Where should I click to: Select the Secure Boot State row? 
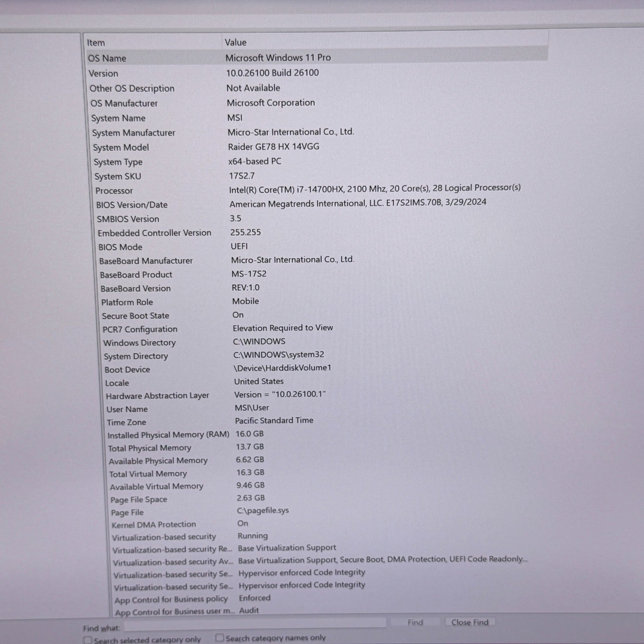[x=136, y=316]
